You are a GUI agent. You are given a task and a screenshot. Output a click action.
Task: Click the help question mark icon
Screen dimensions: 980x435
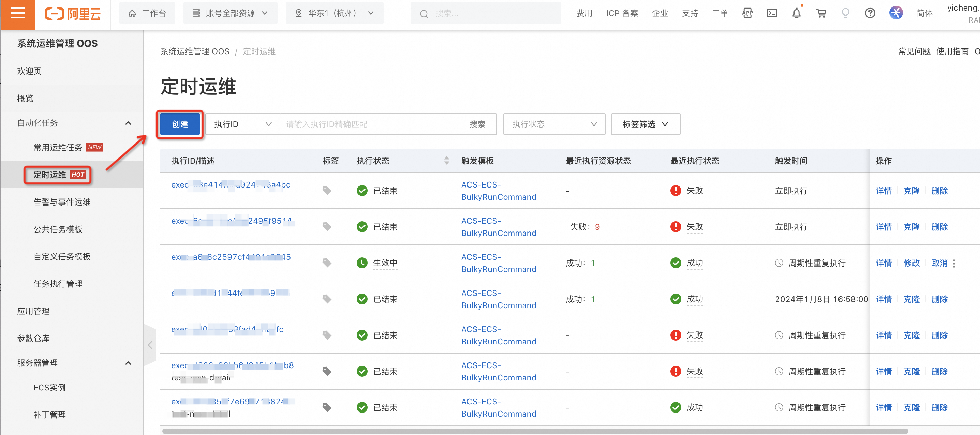[x=870, y=14]
